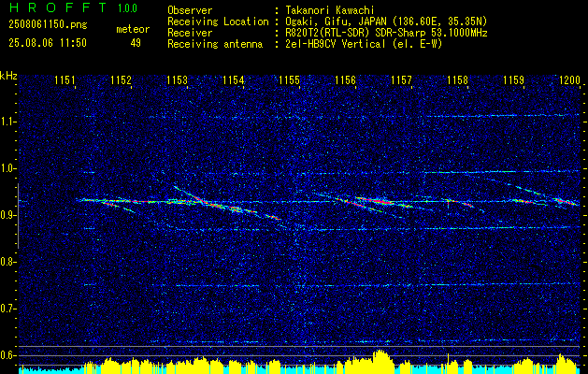
Task: Click the 1151 time marker
Action: [x=65, y=79]
